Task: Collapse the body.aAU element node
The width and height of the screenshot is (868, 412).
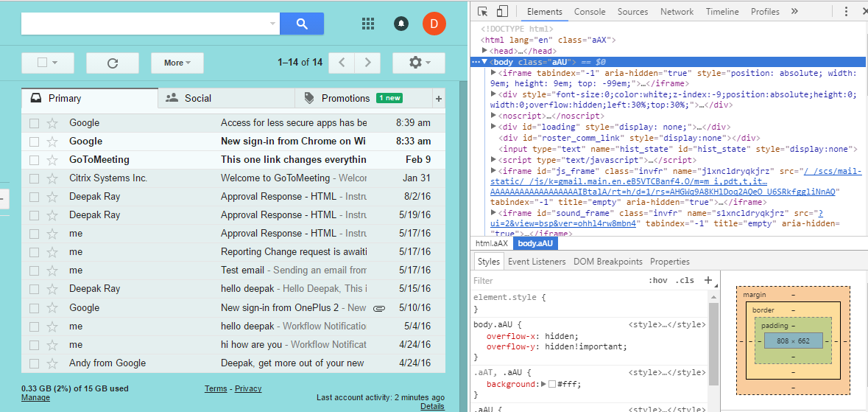Action: (x=485, y=62)
